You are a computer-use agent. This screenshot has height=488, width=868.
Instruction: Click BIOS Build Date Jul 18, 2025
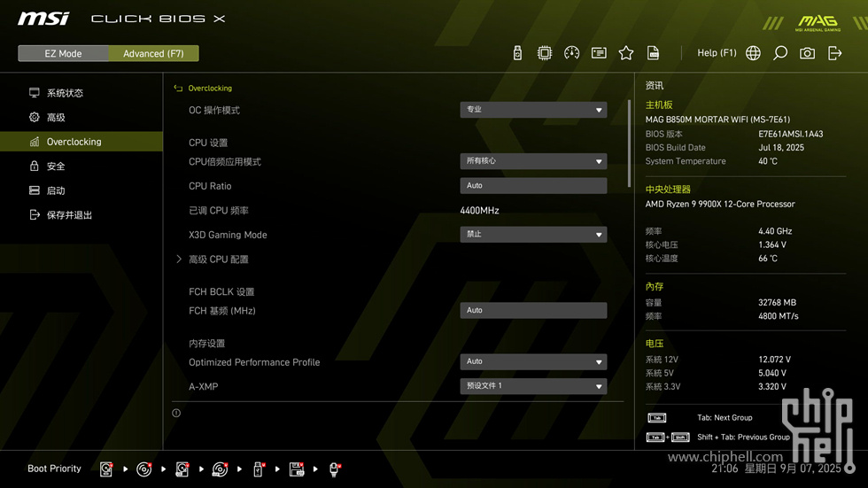[x=781, y=148]
